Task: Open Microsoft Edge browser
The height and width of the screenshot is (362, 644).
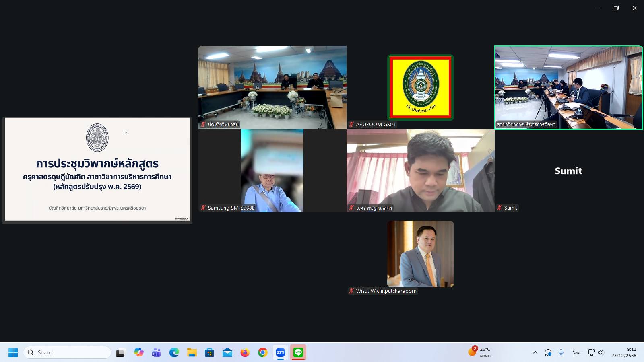Action: pos(174,352)
